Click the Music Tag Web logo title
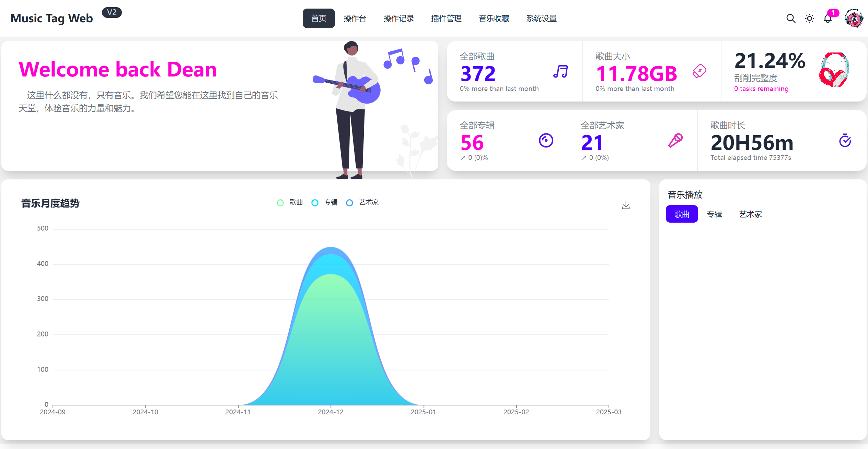 (52, 18)
